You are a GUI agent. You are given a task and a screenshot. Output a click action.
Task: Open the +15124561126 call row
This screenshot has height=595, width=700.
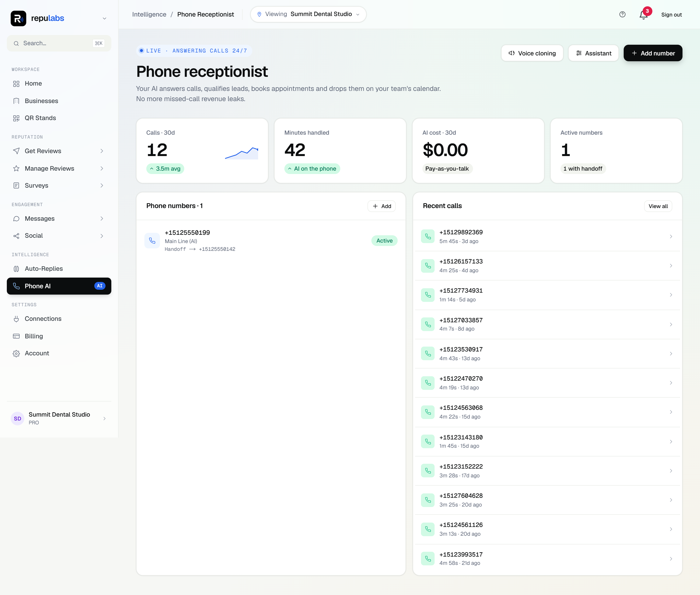(547, 529)
